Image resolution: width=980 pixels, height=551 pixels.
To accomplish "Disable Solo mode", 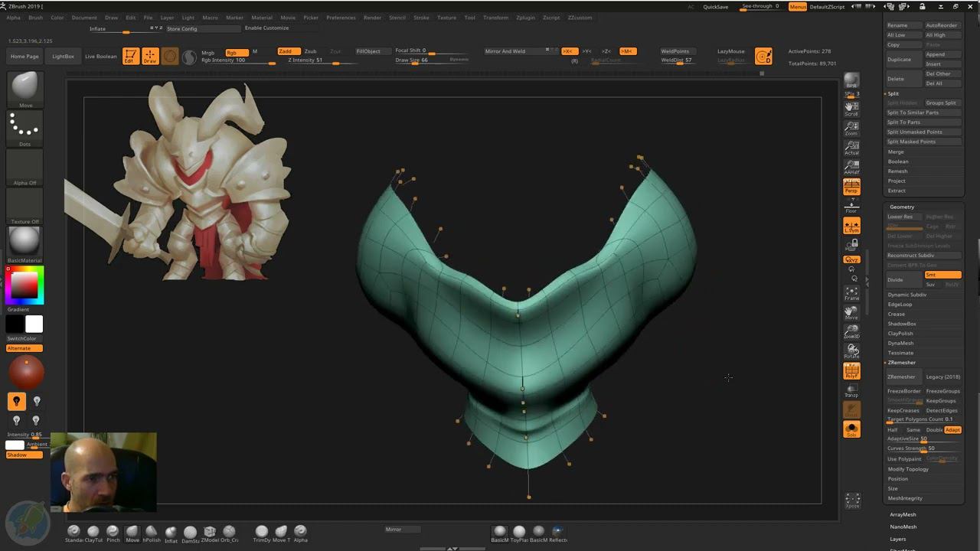I will [x=851, y=429].
